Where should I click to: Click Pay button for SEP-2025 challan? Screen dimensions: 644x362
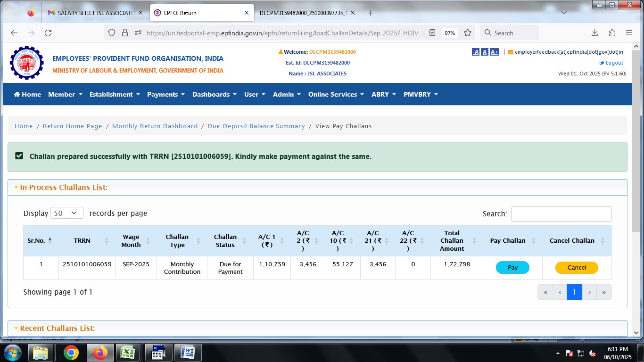512,268
